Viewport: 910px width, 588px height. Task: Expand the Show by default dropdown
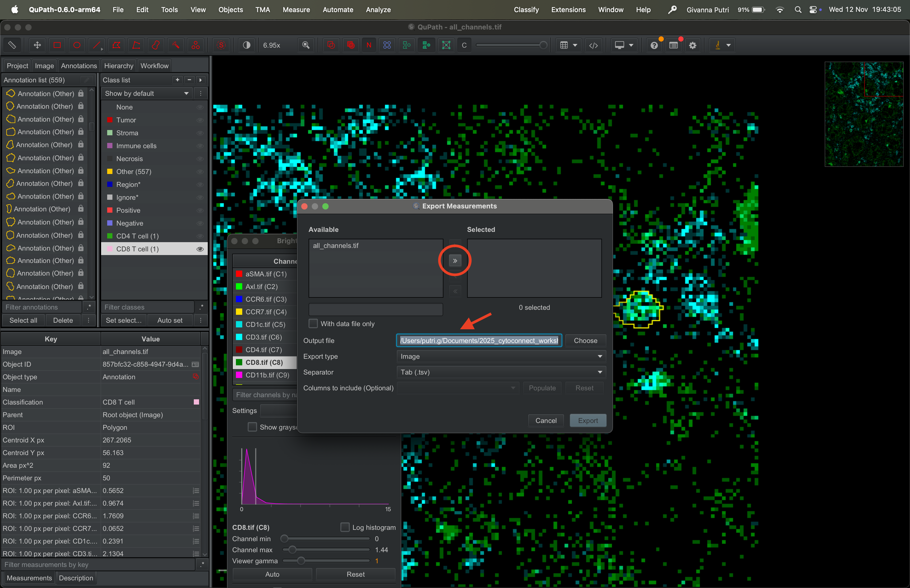[x=147, y=93]
